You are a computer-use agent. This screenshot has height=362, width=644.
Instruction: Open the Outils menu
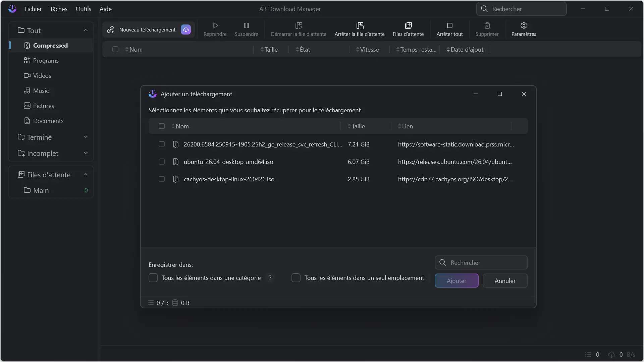point(84,9)
